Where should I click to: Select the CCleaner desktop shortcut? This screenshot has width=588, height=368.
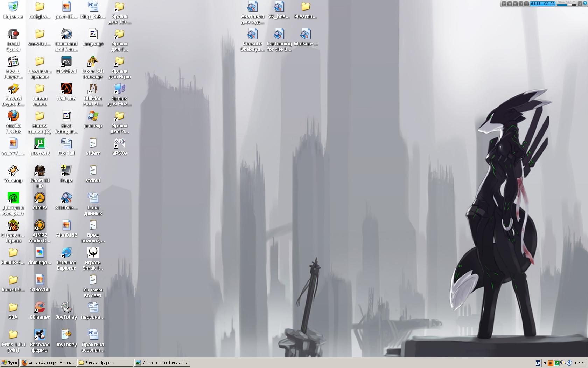[x=40, y=307]
